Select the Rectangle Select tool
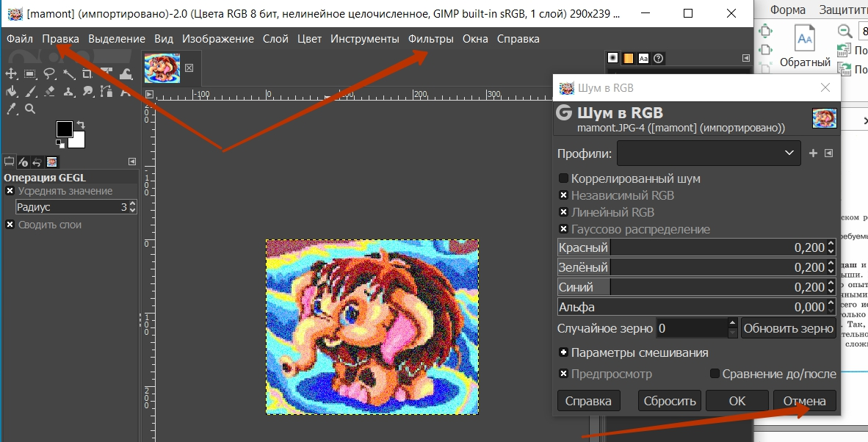The height and width of the screenshot is (442, 868). pyautogui.click(x=30, y=73)
